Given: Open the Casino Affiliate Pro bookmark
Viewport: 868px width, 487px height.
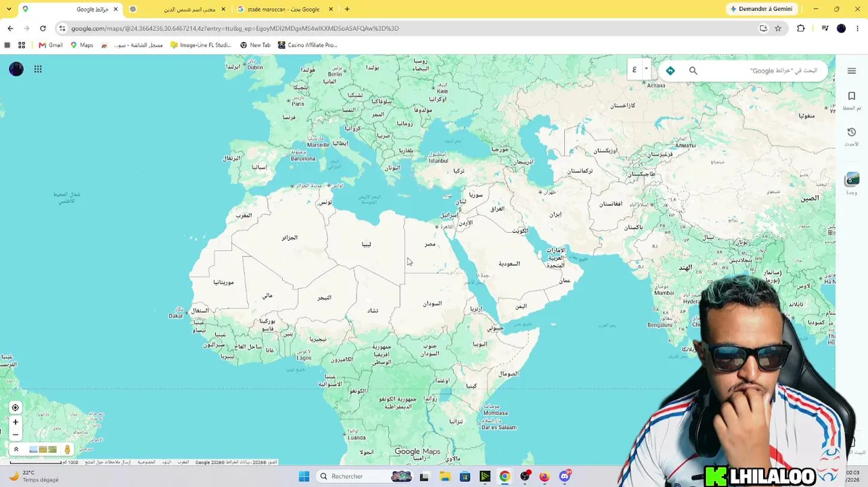Looking at the screenshot, I should (x=307, y=45).
